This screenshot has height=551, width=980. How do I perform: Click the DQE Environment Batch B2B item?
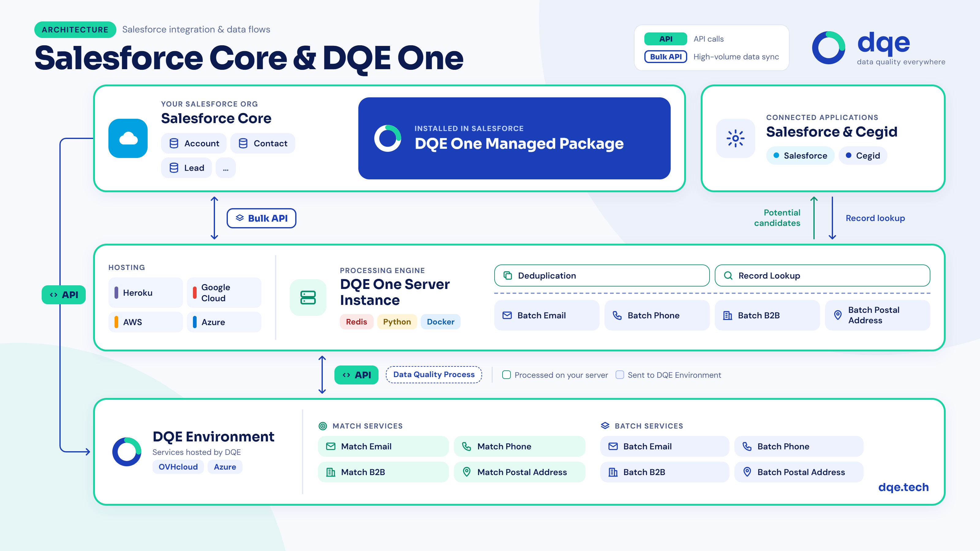point(664,472)
